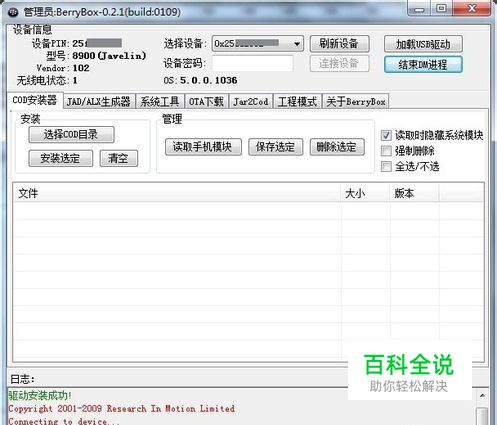Click the 刷新设备 button
This screenshot has height=425, width=497.
pos(339,44)
